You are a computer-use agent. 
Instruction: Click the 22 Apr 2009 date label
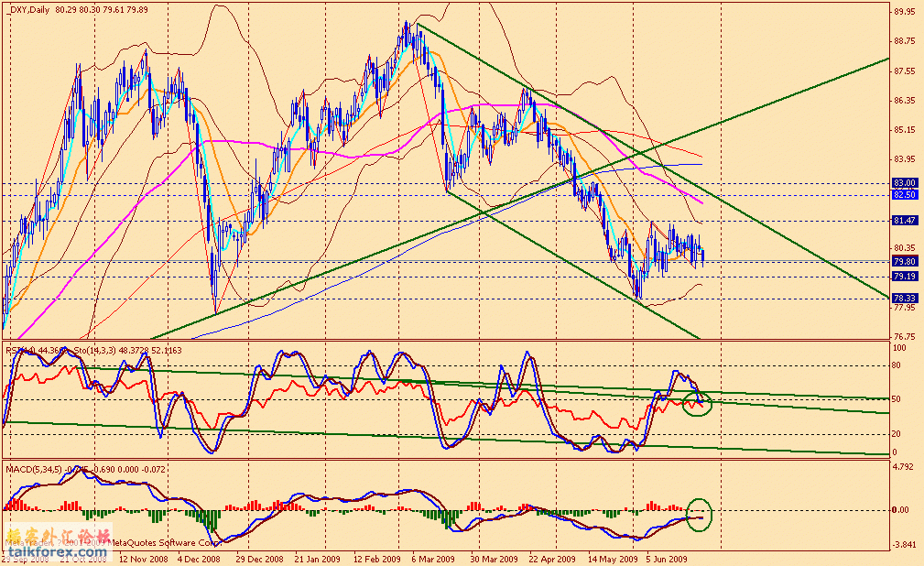point(552,559)
